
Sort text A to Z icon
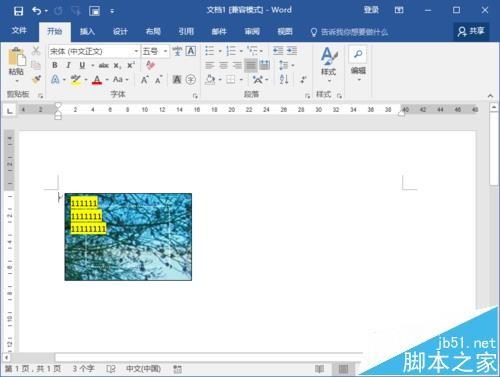click(284, 80)
